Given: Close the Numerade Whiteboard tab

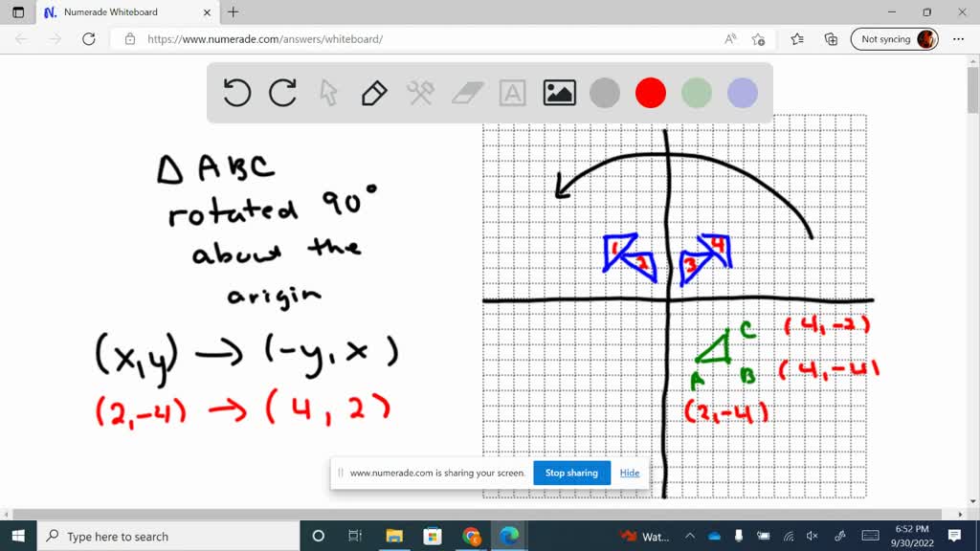Looking at the screenshot, I should [x=207, y=11].
